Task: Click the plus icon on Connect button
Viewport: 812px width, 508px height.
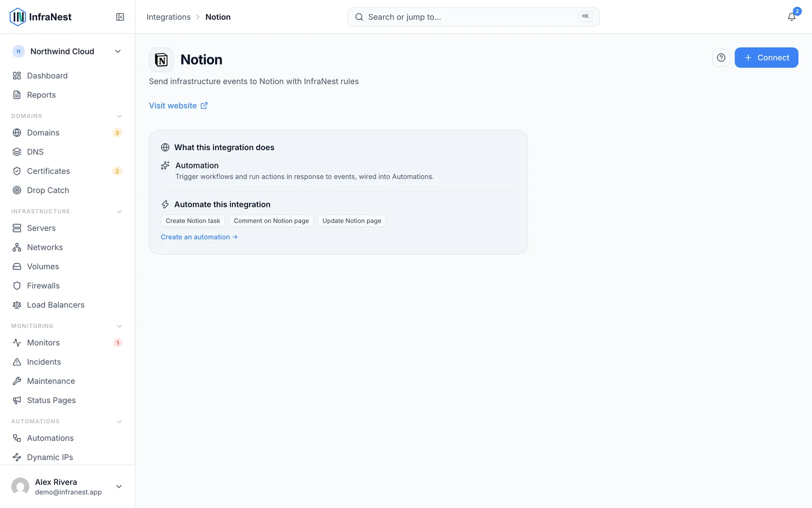Action: point(748,58)
